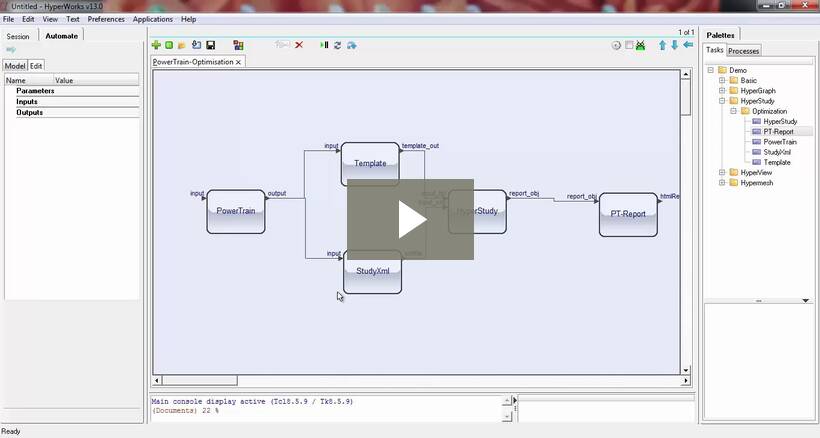This screenshot has height=438, width=820.
Task: Click the blue left arrow icon
Action: (x=688, y=45)
